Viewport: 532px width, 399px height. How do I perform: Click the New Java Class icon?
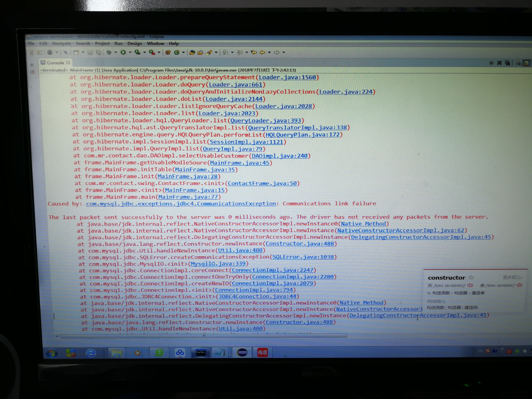click(177, 52)
